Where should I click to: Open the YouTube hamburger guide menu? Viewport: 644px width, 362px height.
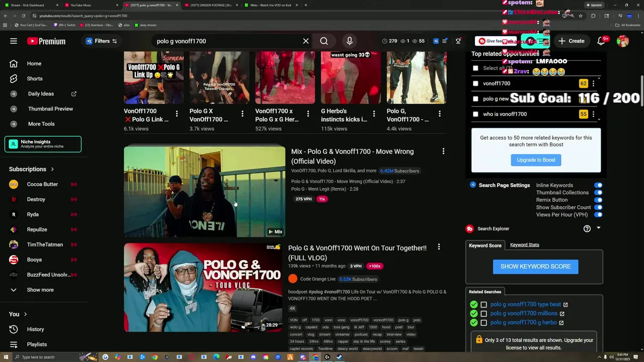[x=14, y=41]
